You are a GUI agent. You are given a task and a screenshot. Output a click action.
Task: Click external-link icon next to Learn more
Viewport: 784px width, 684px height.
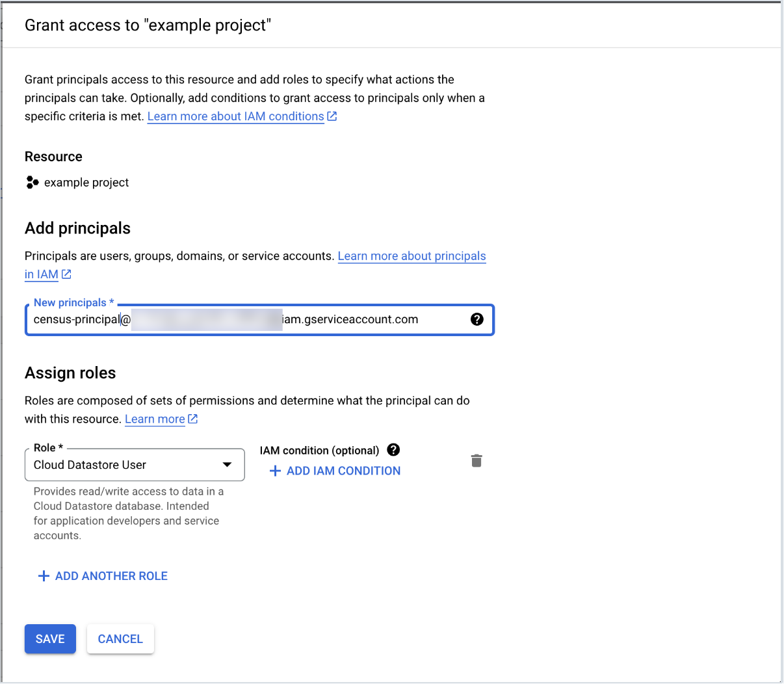click(x=193, y=419)
